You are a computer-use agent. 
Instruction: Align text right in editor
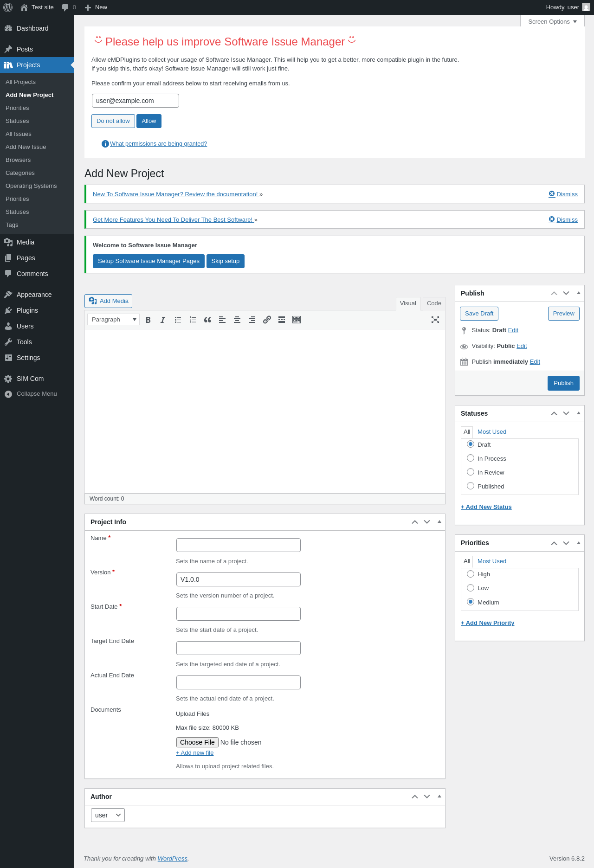[x=252, y=320]
